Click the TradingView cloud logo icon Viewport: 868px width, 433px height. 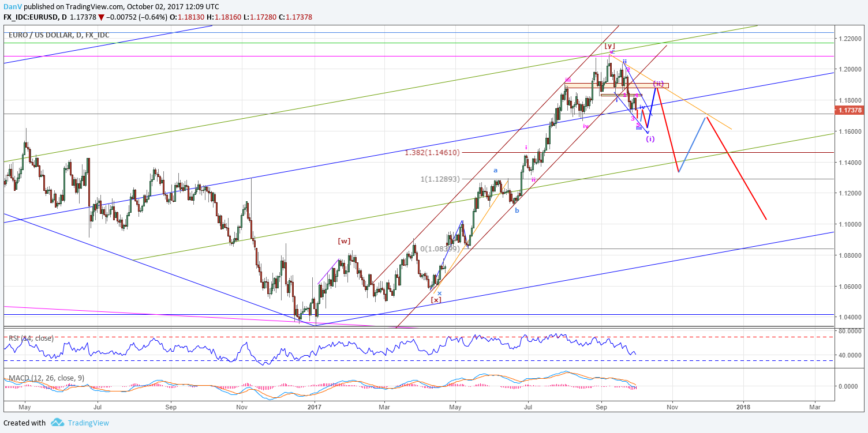[57, 423]
